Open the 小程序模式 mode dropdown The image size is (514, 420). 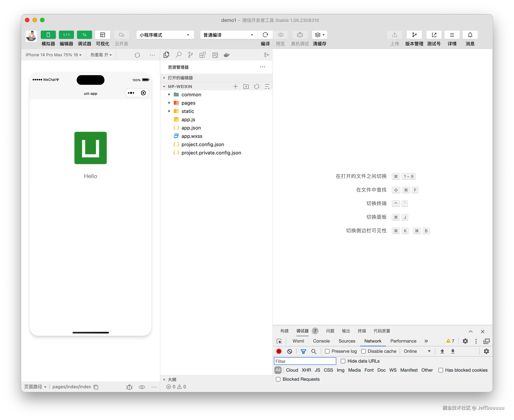pyautogui.click(x=165, y=35)
